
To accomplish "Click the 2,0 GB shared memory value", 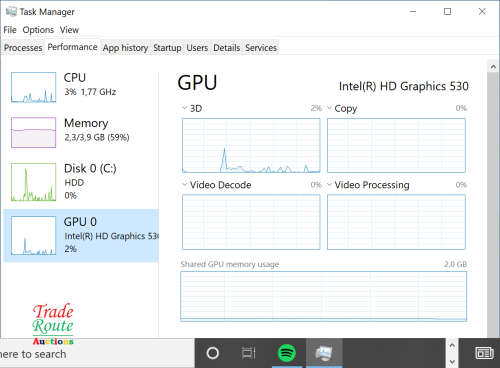I will [455, 264].
